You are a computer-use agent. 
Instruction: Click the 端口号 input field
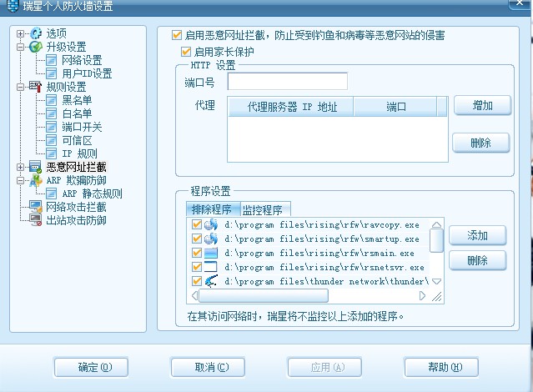pyautogui.click(x=288, y=82)
